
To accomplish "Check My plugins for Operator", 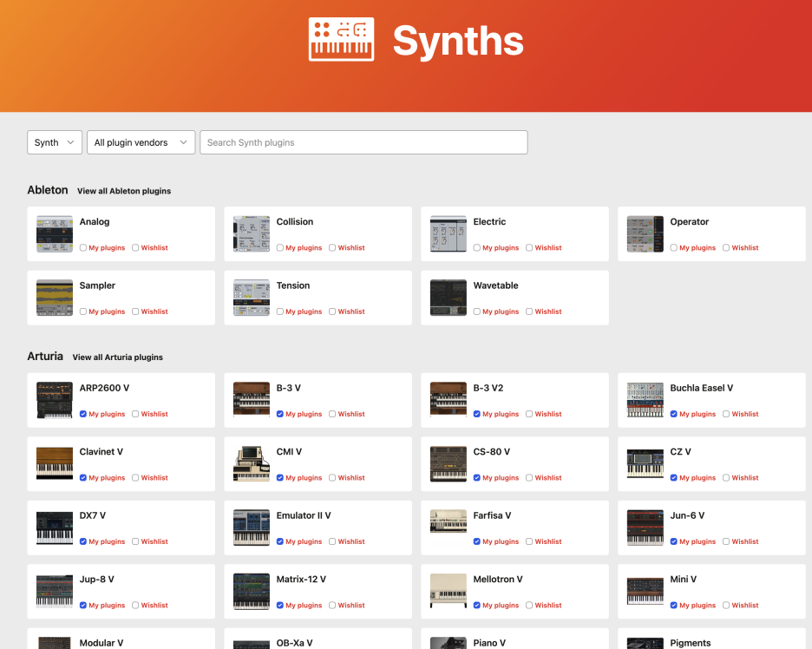I will [673, 247].
